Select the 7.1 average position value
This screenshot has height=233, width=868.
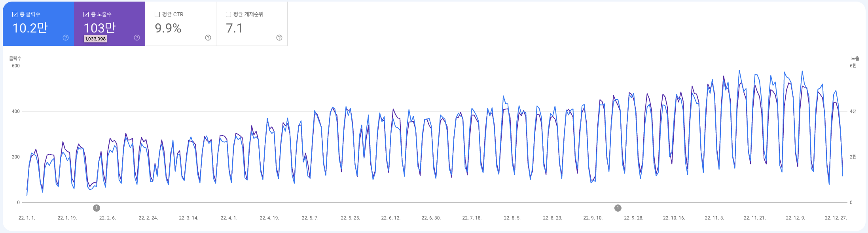coord(234,28)
